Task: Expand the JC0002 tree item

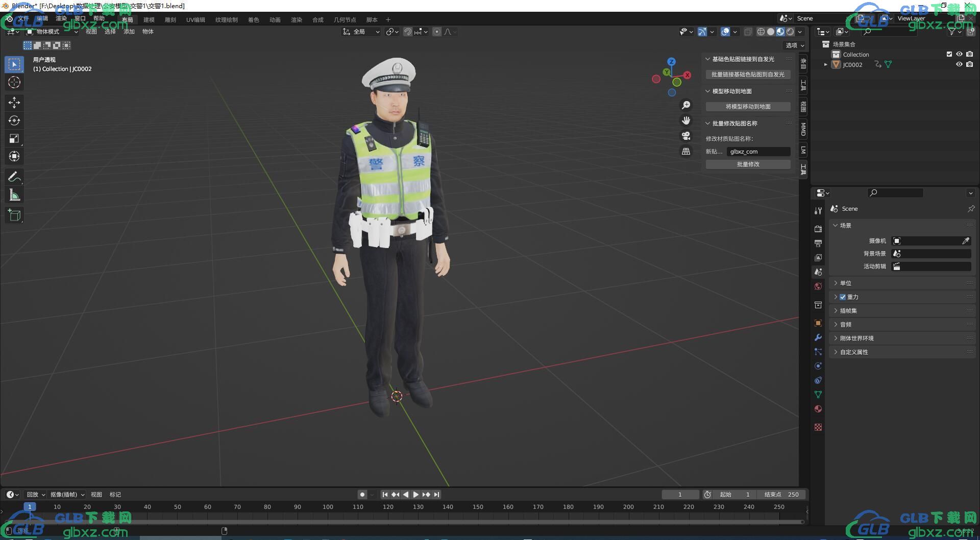Action: click(x=825, y=65)
